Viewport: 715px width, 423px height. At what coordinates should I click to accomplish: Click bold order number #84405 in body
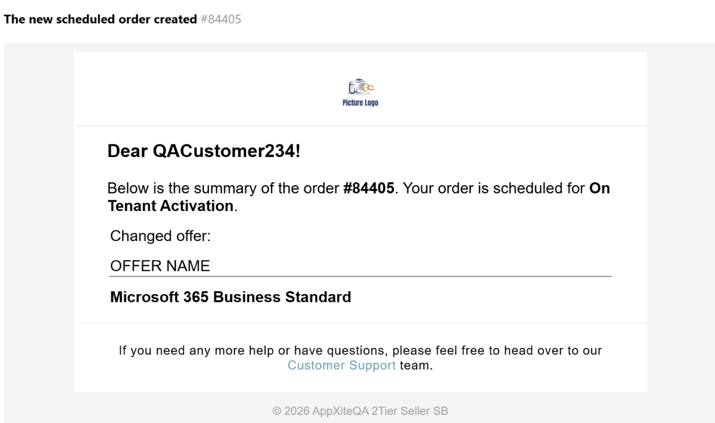pos(368,188)
